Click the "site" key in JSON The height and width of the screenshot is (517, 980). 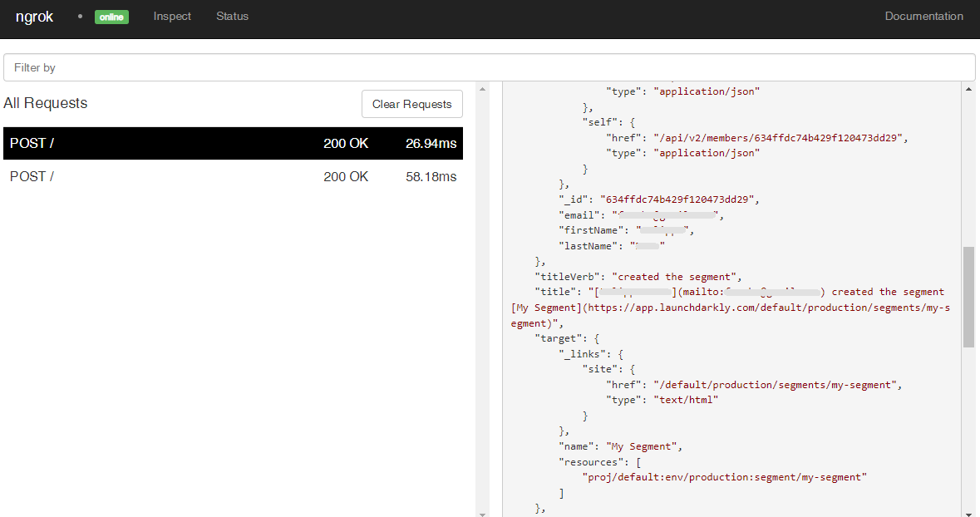point(599,370)
